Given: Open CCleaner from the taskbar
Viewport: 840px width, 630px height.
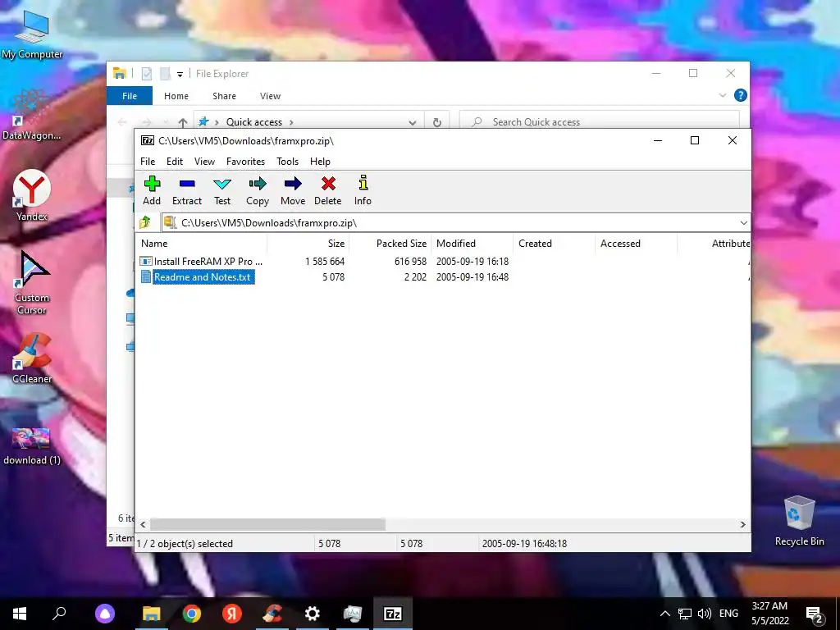Looking at the screenshot, I should click(272, 614).
